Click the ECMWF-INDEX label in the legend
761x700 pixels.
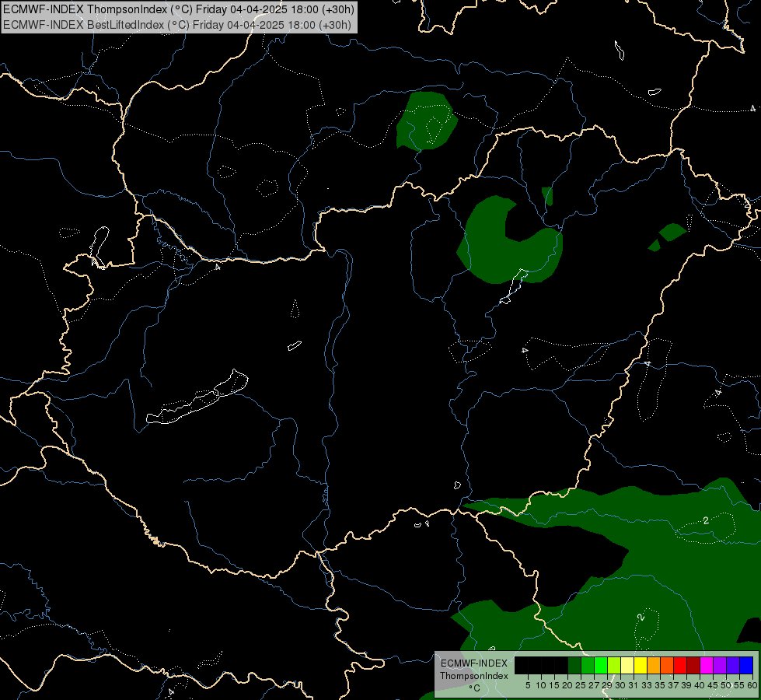tap(474, 663)
